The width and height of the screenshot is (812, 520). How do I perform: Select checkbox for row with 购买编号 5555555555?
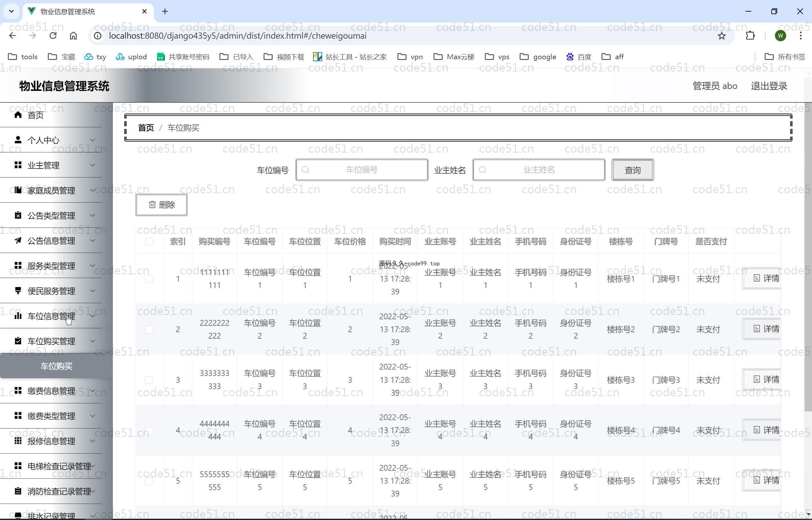(149, 481)
